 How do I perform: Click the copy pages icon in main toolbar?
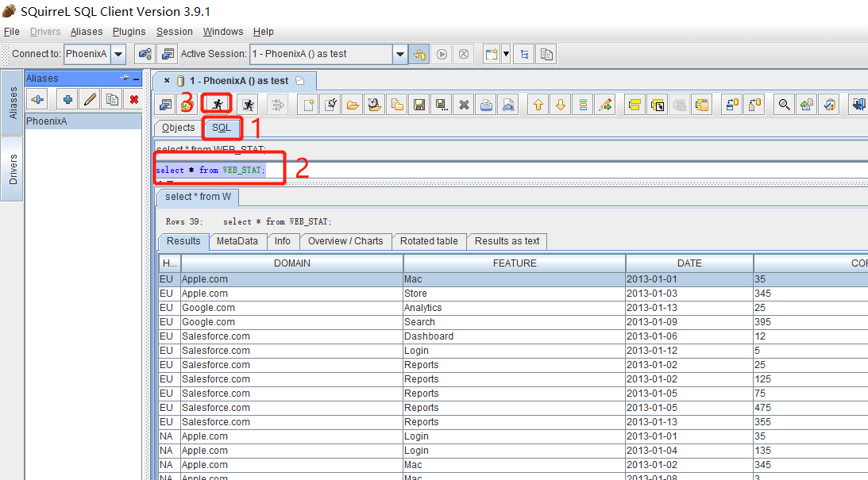click(546, 54)
